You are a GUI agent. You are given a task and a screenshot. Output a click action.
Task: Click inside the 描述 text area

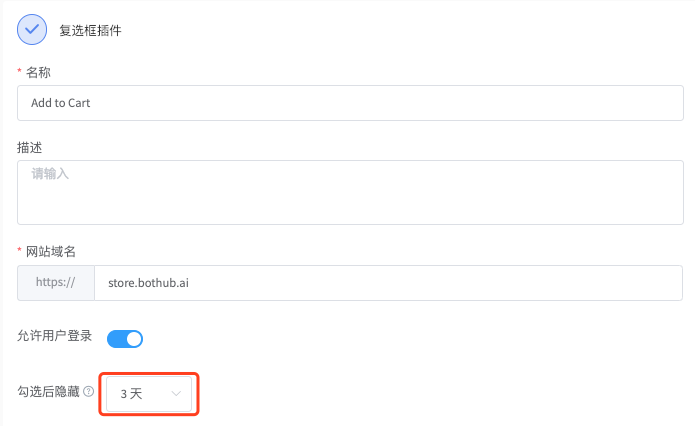point(350,192)
